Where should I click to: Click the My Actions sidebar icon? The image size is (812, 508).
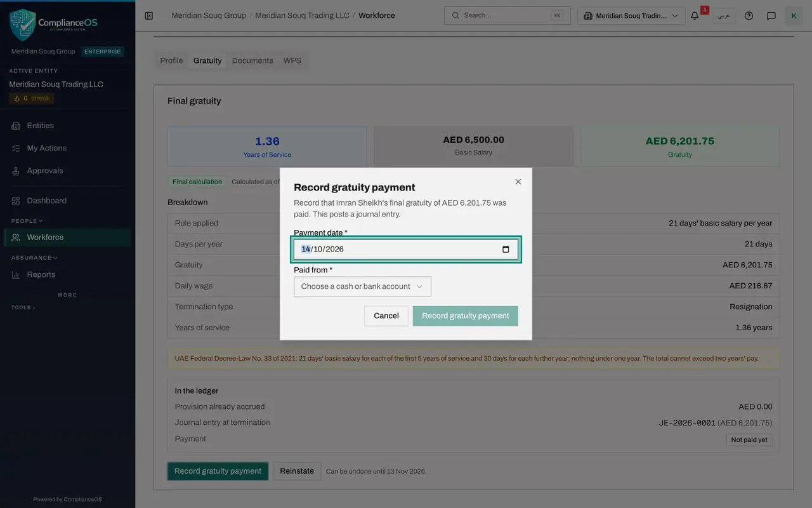coord(16,149)
